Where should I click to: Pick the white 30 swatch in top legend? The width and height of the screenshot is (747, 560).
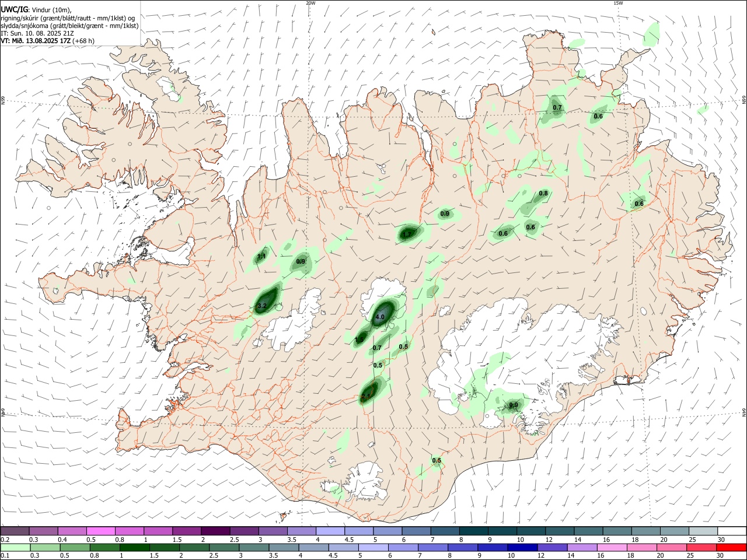pyautogui.click(x=731, y=531)
